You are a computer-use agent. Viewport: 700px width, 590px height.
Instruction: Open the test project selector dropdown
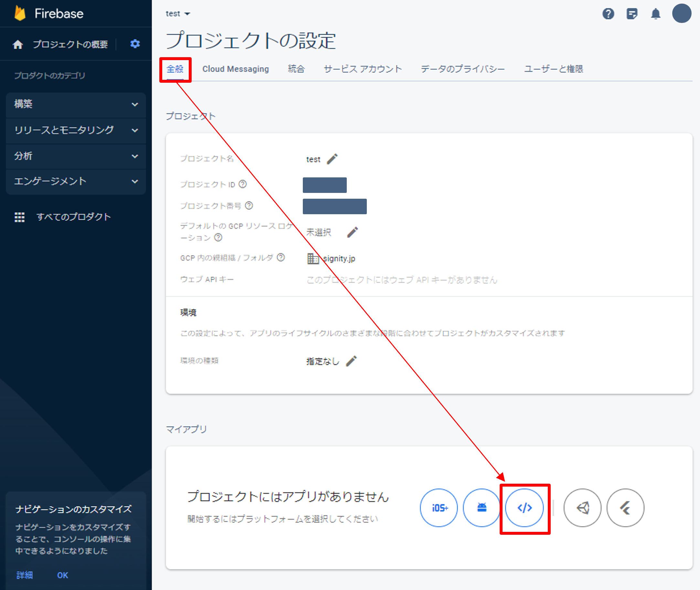(x=178, y=14)
